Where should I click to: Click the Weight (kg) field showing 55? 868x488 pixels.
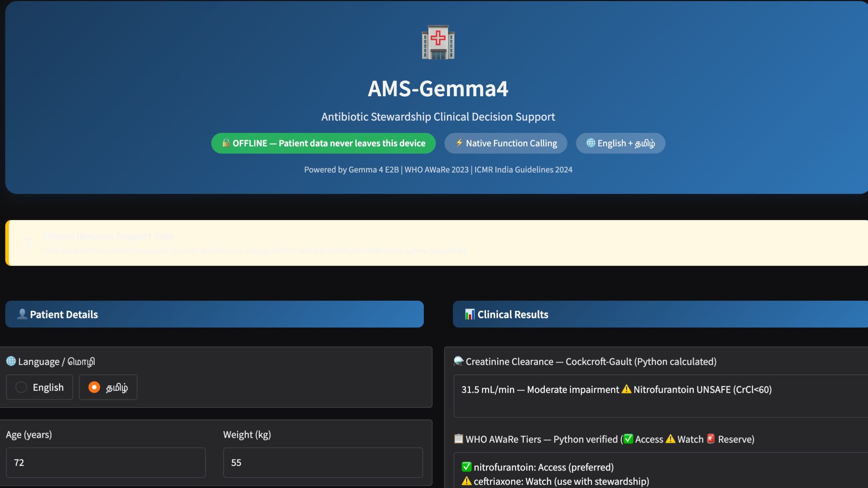pos(323,463)
